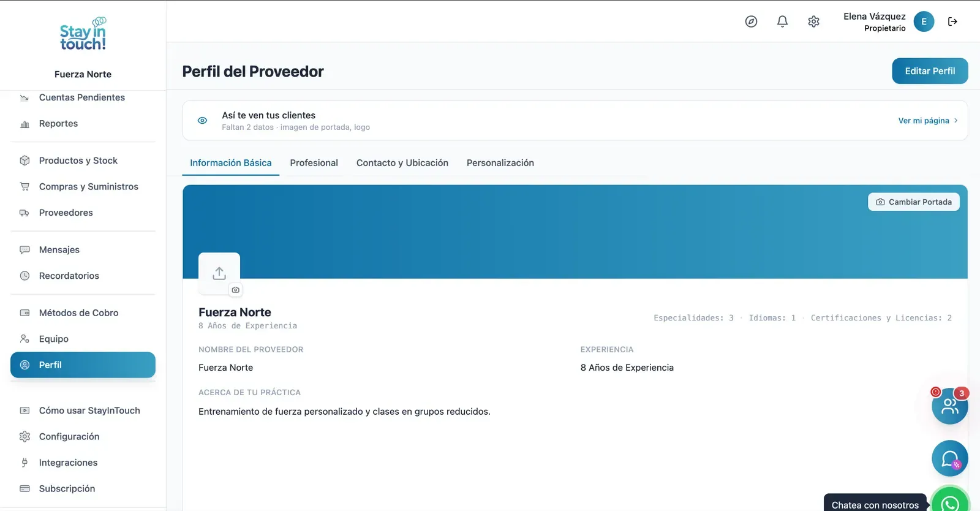Open Cuentas Pendientes in the sidebar
Image resolution: width=980 pixels, height=511 pixels.
pyautogui.click(x=83, y=97)
